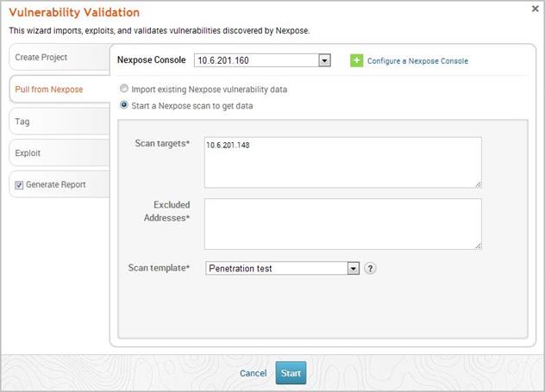Go to the Tag tab
The image size is (545, 392).
(60, 121)
